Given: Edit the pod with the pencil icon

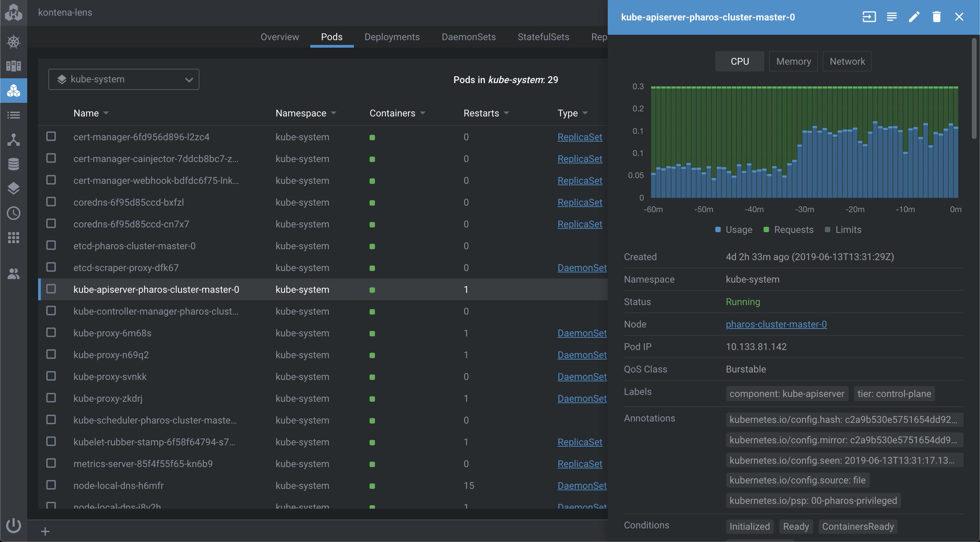Looking at the screenshot, I should pyautogui.click(x=914, y=17).
